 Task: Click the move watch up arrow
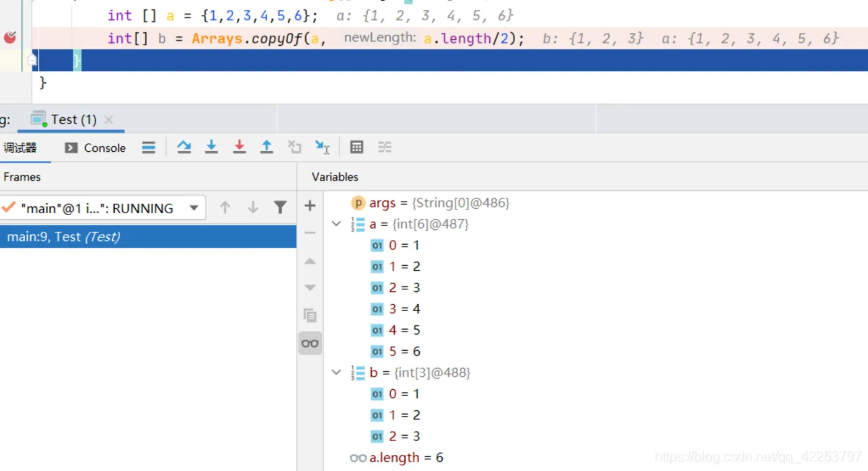(310, 261)
